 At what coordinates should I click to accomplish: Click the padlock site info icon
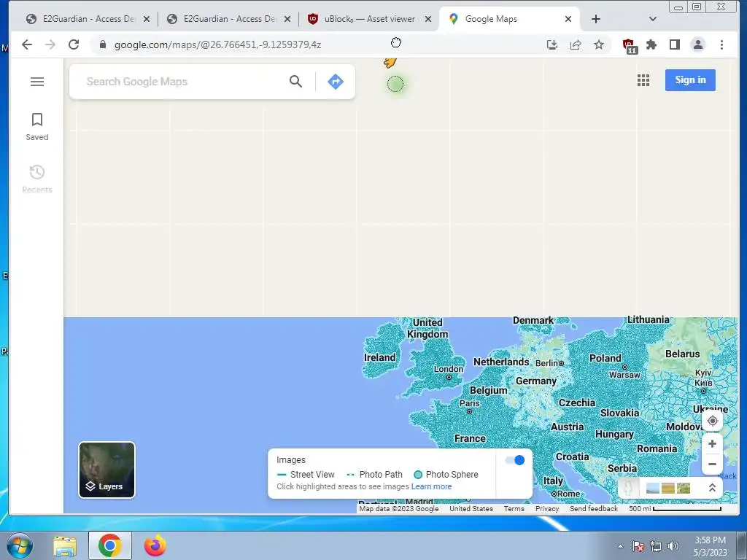(x=102, y=44)
